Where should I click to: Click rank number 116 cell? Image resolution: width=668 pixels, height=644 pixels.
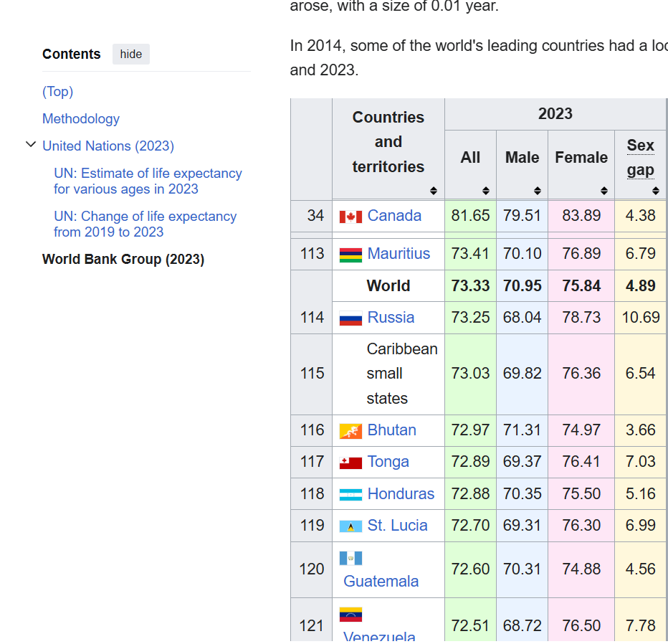tap(312, 430)
